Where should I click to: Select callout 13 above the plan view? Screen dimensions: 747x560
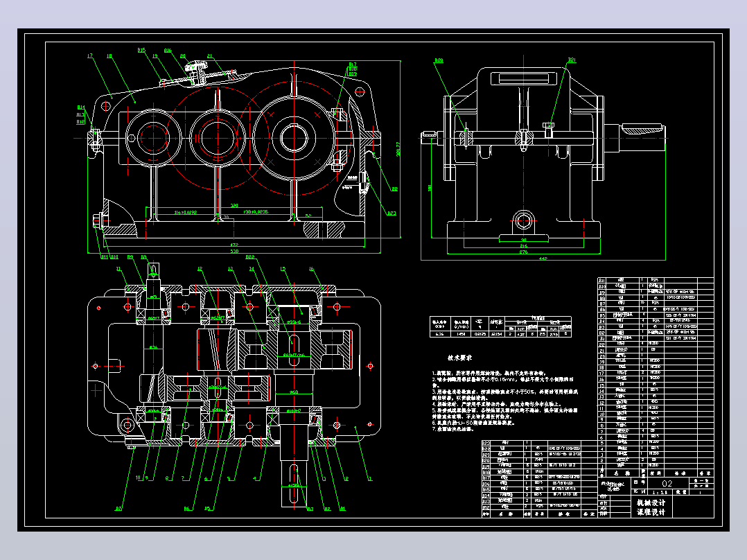[231, 269]
